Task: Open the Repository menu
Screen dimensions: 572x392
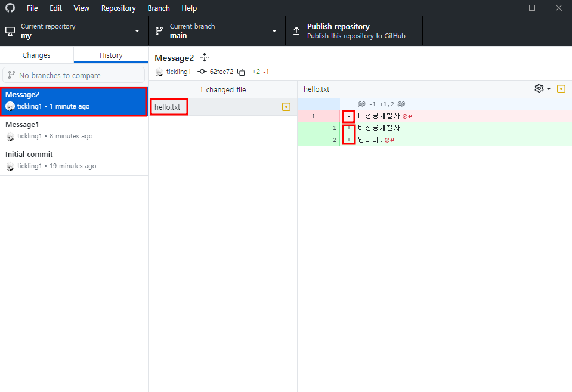Action: coord(118,8)
